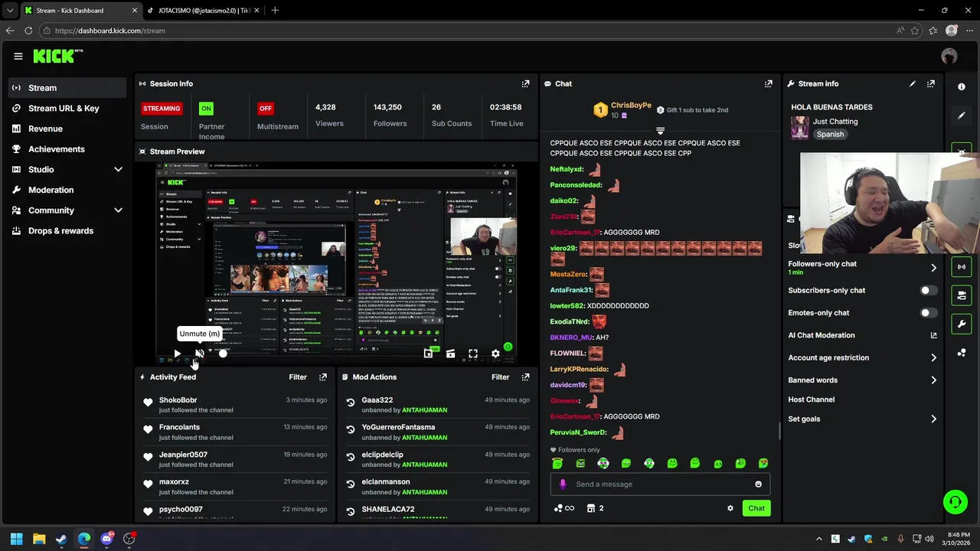The image size is (980, 551).
Task: Click the pencil icon in right rail
Action: tap(962, 116)
